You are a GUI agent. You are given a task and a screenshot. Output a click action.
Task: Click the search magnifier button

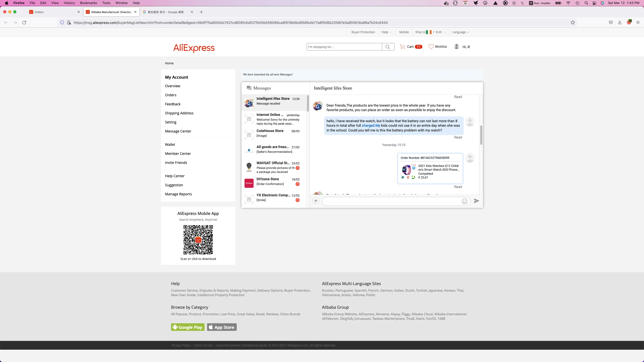388,47
